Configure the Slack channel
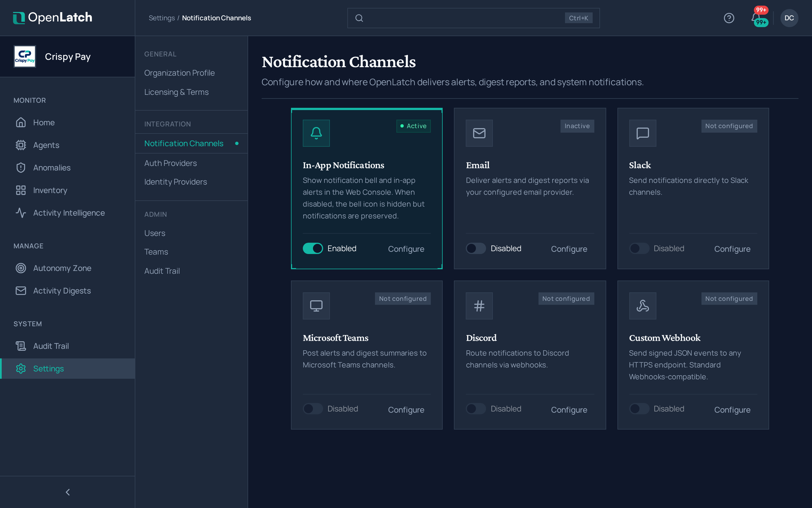 pos(732,249)
